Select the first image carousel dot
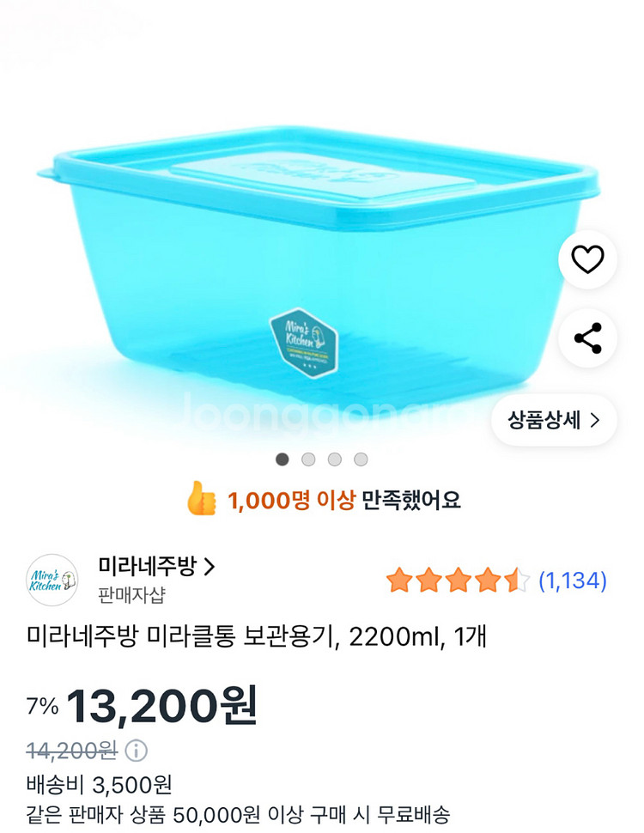 click(282, 459)
